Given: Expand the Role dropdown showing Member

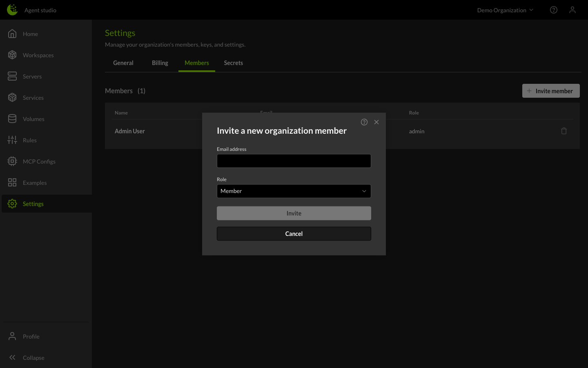Looking at the screenshot, I should [x=294, y=191].
